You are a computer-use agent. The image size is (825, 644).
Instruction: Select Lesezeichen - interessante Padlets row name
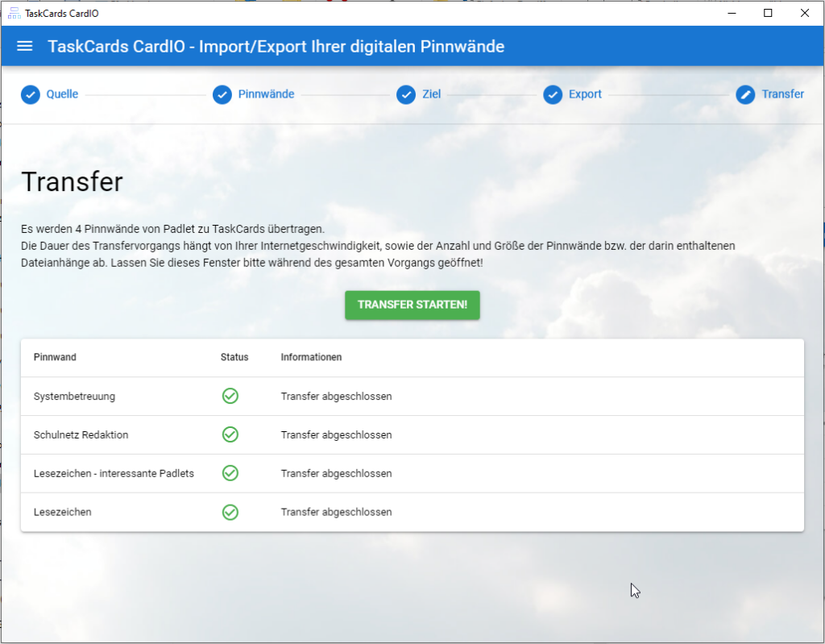pos(114,473)
